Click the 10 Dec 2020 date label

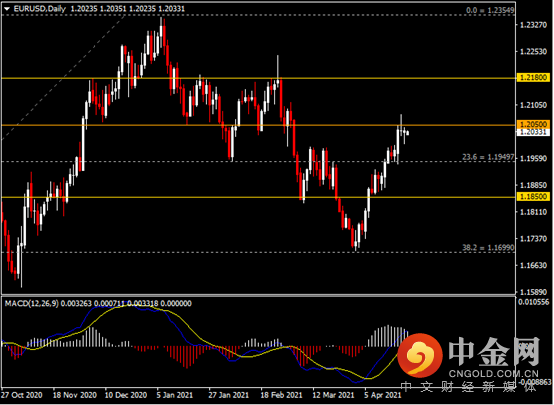pos(126,395)
